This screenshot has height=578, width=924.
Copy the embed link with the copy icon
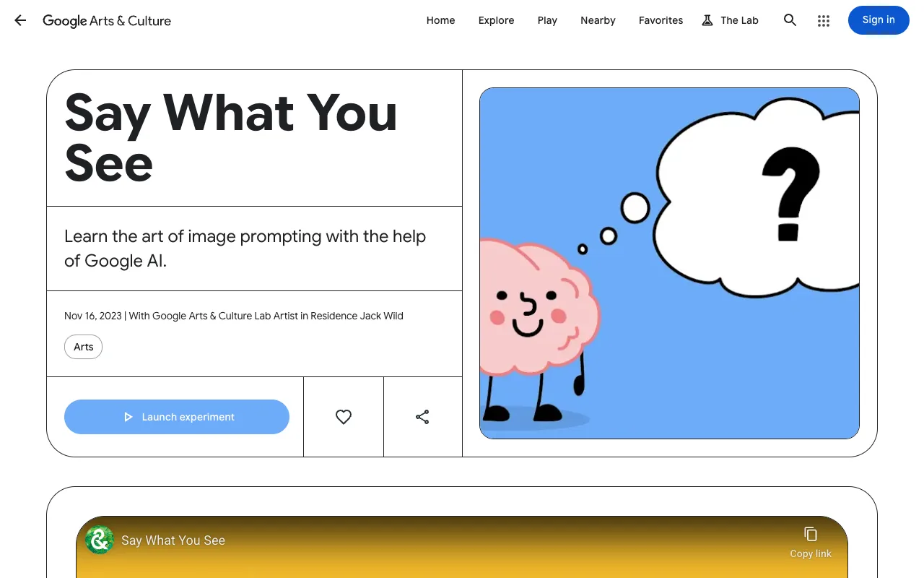click(x=811, y=532)
